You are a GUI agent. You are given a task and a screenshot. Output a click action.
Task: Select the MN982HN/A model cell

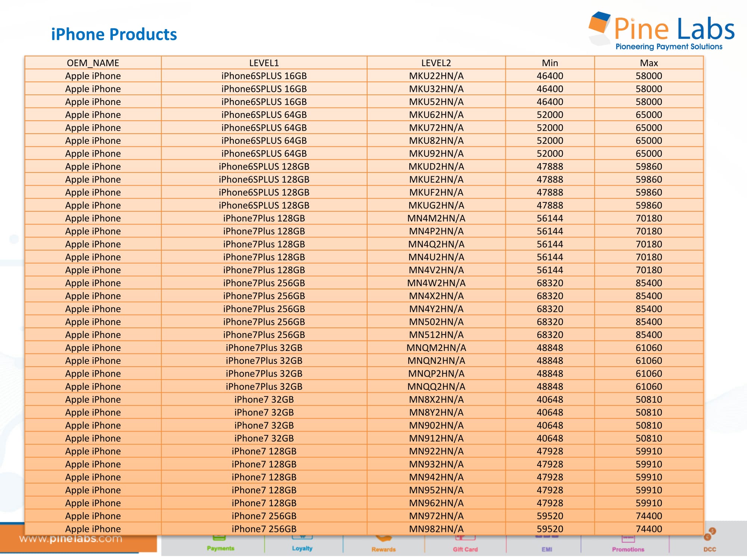436,529
